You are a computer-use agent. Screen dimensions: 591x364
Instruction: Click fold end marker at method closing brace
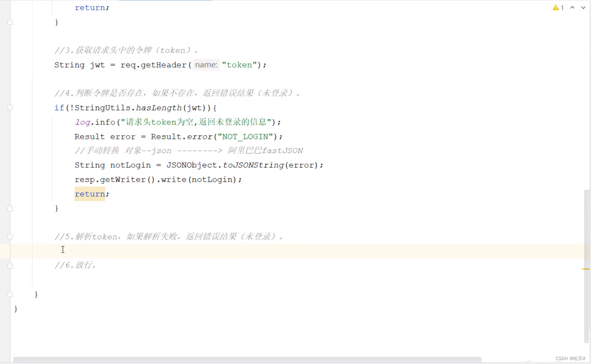10,294
